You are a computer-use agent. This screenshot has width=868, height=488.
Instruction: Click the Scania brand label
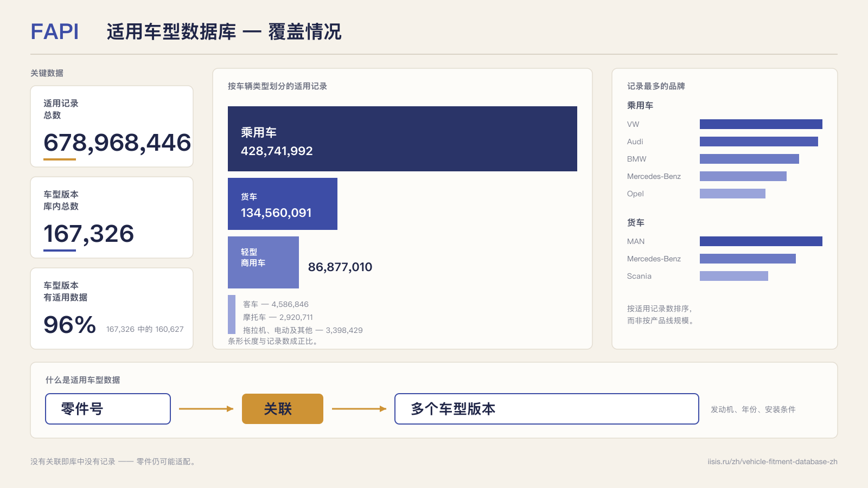tap(639, 276)
